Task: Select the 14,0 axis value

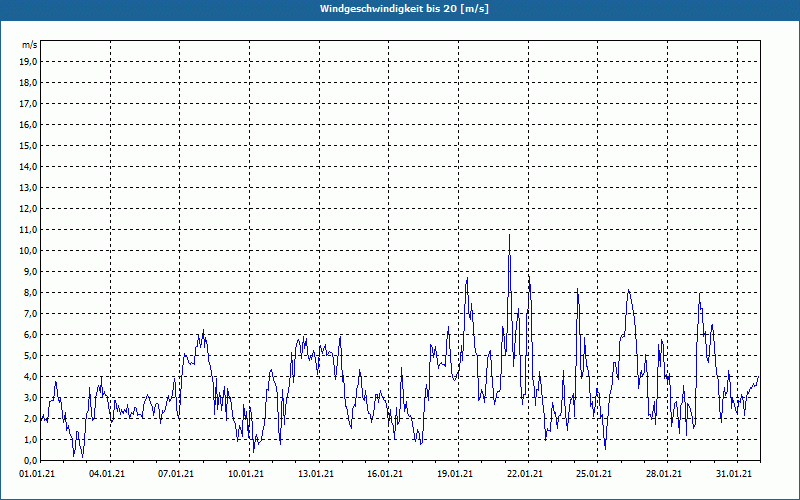Action: [28, 166]
